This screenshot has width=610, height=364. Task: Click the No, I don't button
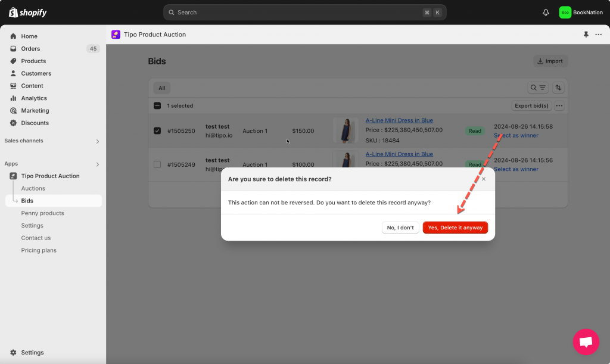point(400,228)
